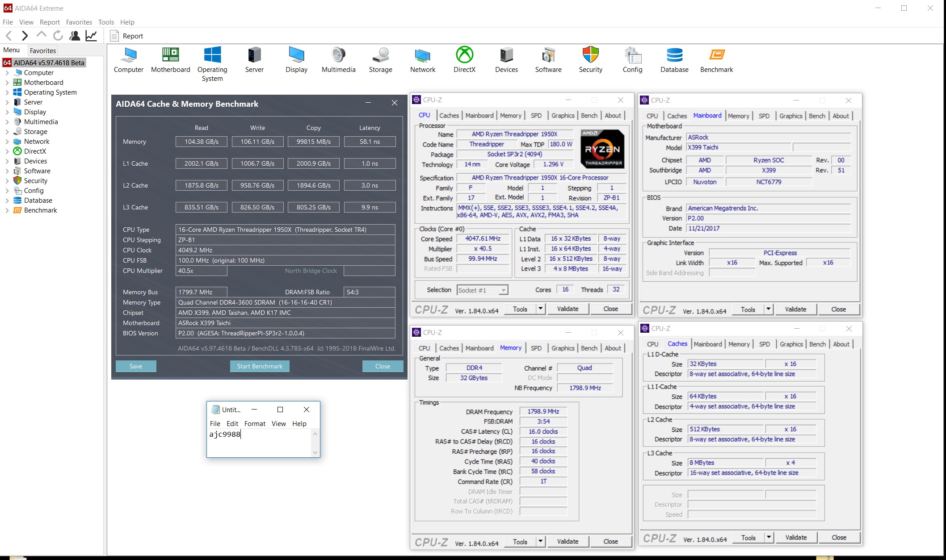946x560 pixels.
Task: Switch to About tab in CPU-Z Caches window
Action: (x=841, y=344)
